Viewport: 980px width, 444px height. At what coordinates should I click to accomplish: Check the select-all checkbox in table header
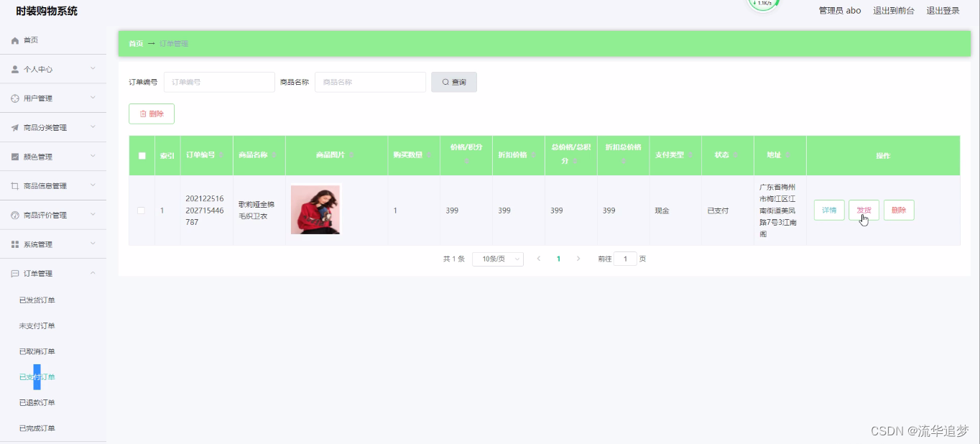pyautogui.click(x=142, y=155)
